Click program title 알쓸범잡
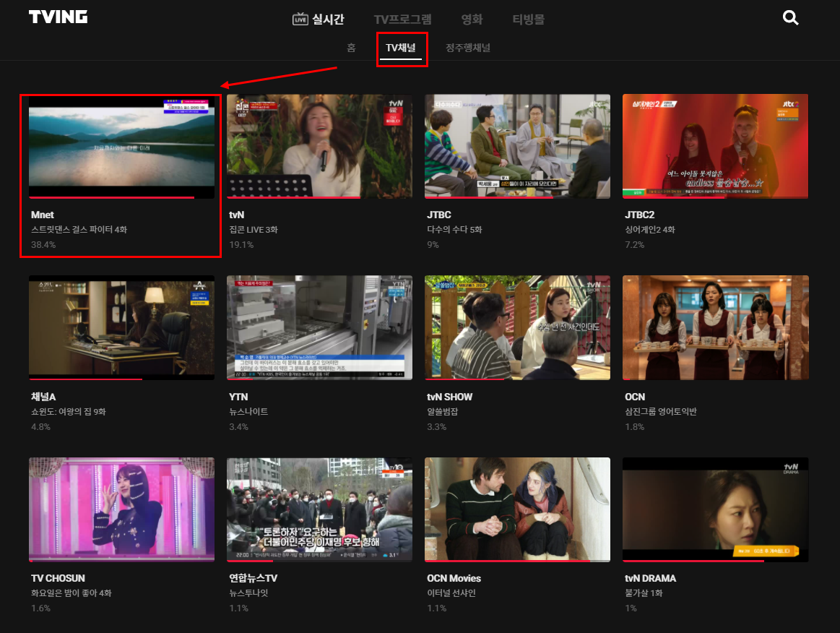This screenshot has height=633, width=840. (x=443, y=412)
